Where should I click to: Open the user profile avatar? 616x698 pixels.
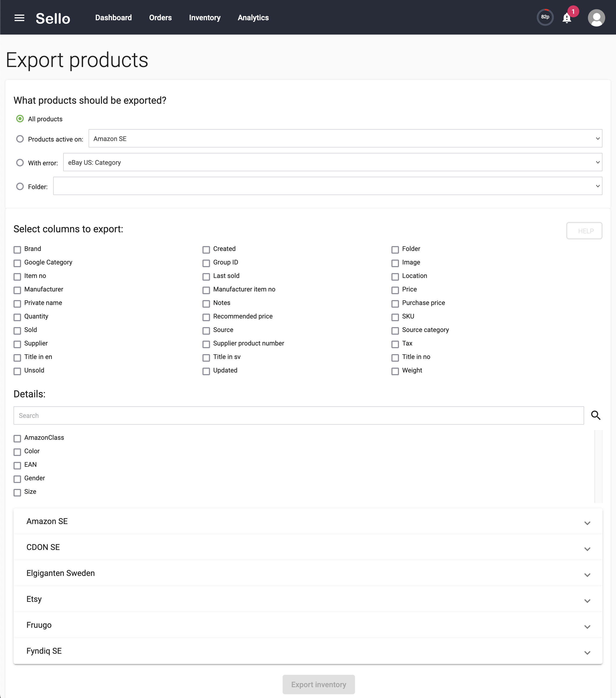tap(596, 18)
